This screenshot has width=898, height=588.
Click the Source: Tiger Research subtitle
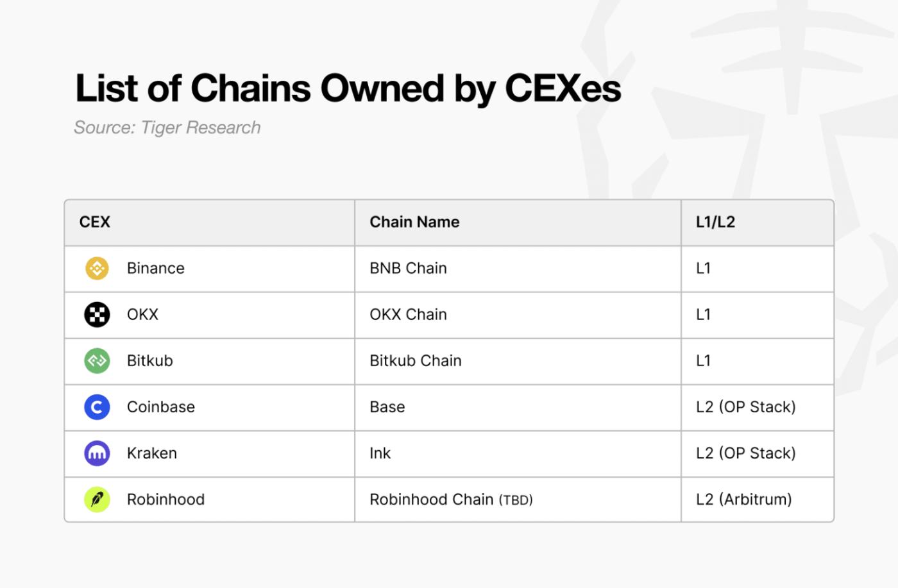(x=167, y=128)
